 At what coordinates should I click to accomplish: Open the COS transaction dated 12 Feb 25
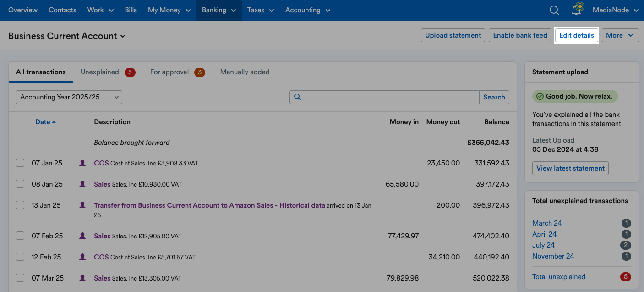101,257
